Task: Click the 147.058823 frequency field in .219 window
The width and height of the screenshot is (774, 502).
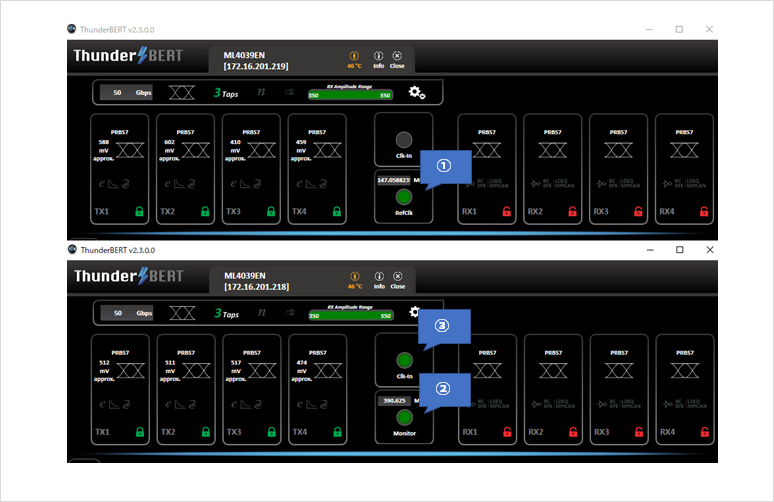Action: (394, 180)
